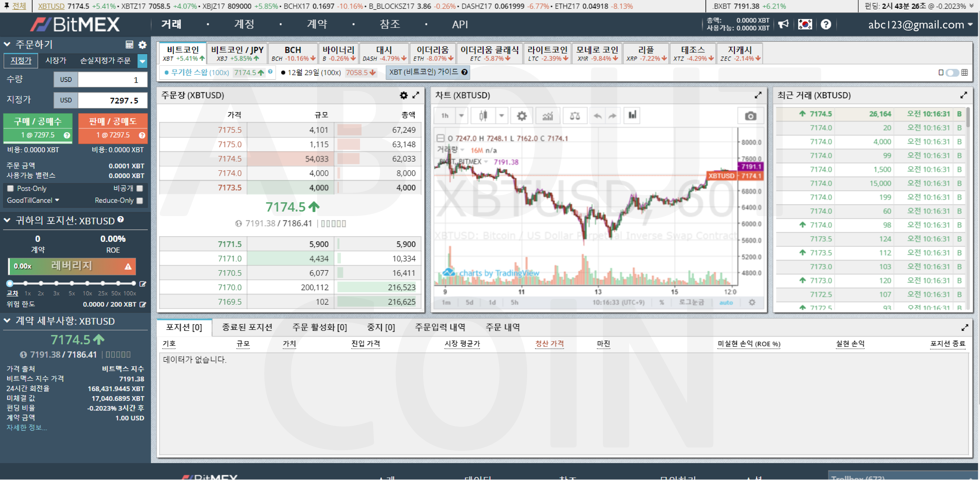Screen dimensions: 980x480
Task: Expand the recent trades panel to fullscreen
Action: click(x=964, y=95)
